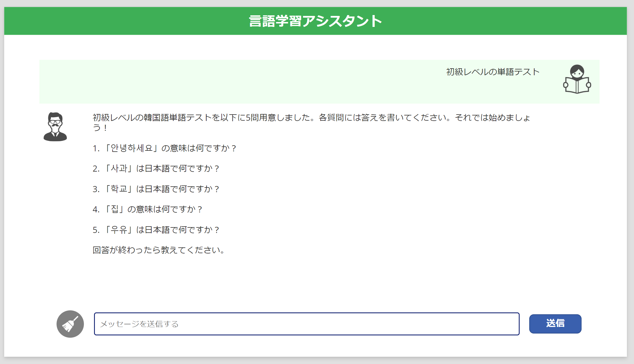Click the teacher avatar with glasses

click(x=55, y=127)
